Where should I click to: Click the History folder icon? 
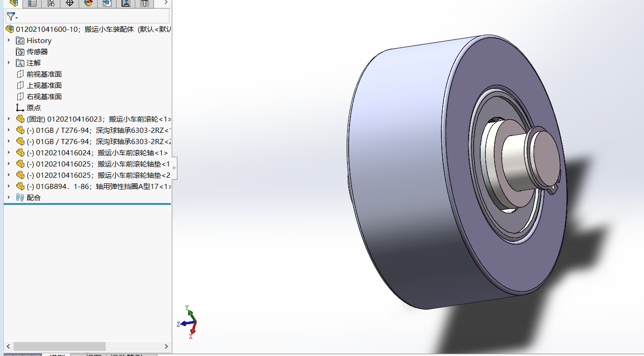tap(20, 41)
